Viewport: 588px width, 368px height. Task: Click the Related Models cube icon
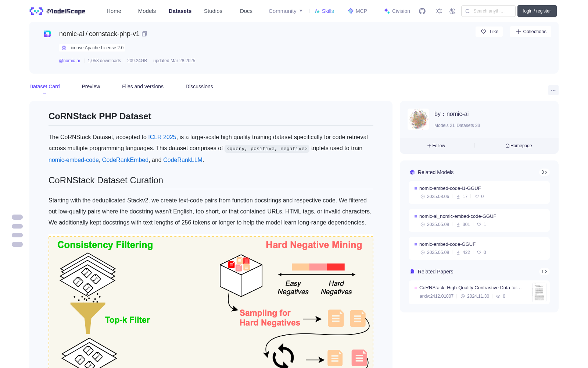[x=412, y=172]
